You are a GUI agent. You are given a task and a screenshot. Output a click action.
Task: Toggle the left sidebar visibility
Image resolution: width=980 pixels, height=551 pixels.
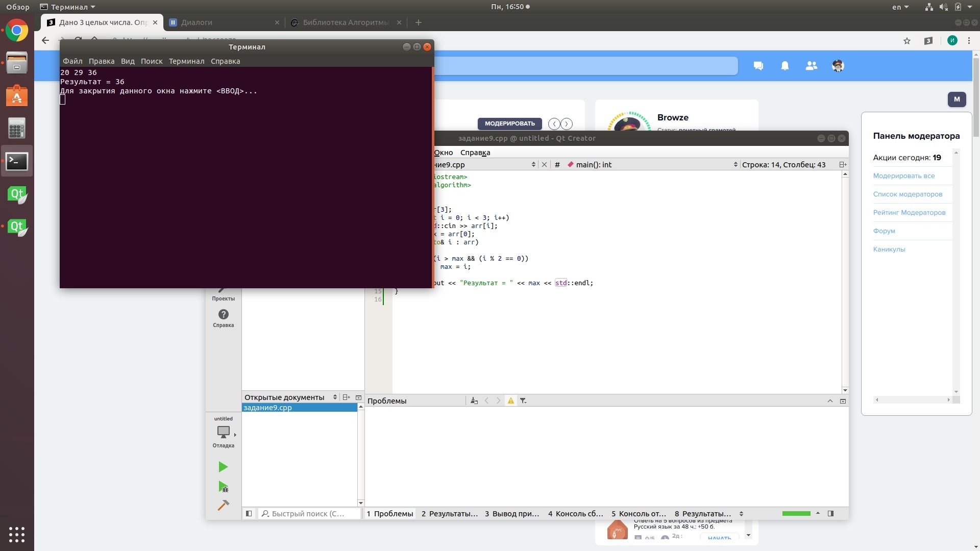(x=249, y=514)
